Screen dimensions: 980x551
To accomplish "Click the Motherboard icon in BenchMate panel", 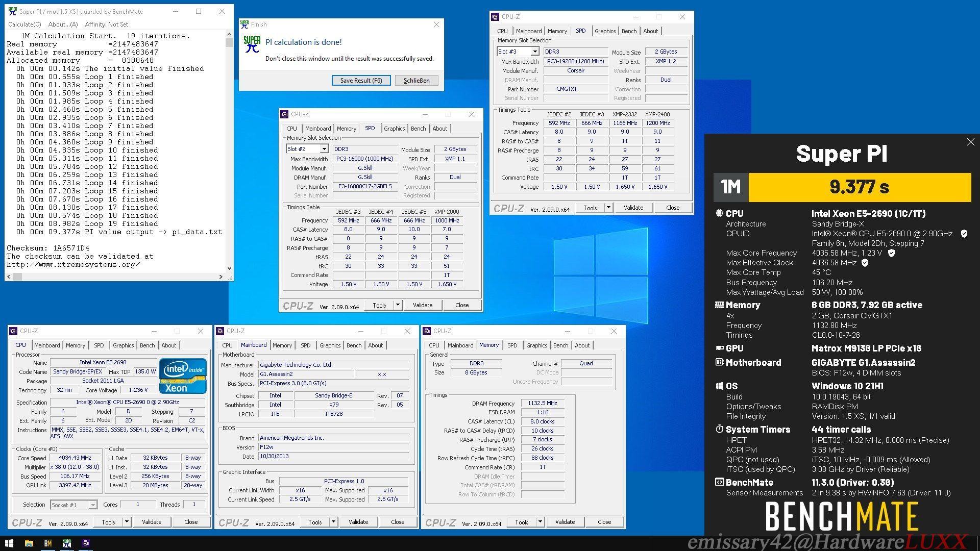I will (719, 362).
